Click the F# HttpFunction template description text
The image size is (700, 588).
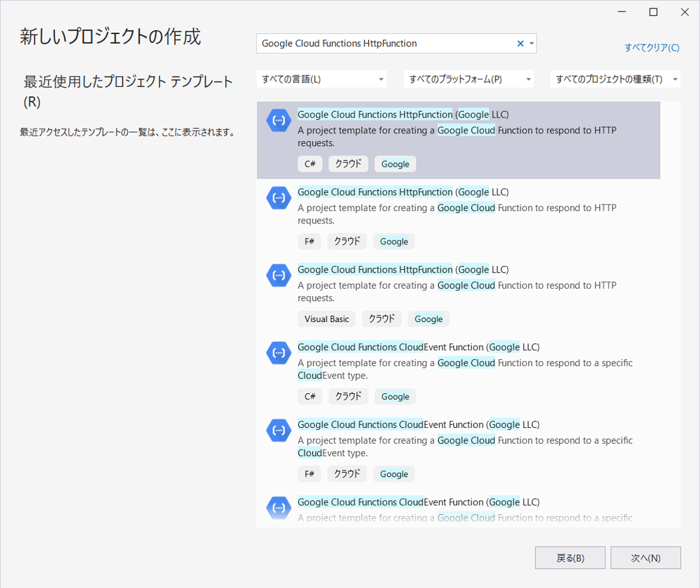point(457,214)
